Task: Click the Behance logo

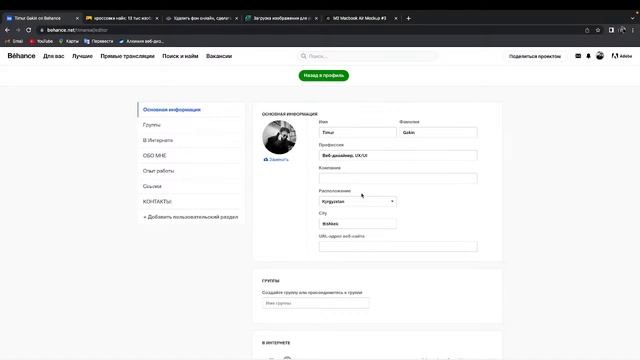Action: 21,56
